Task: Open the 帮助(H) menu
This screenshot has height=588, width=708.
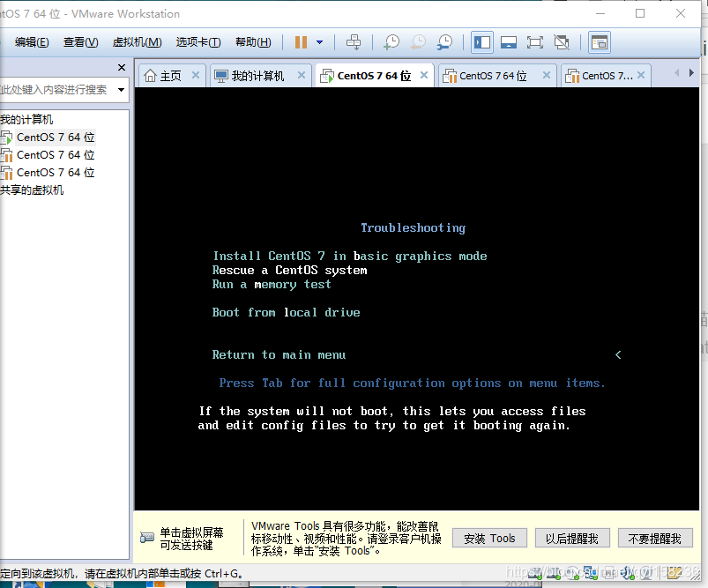Action: click(x=253, y=42)
